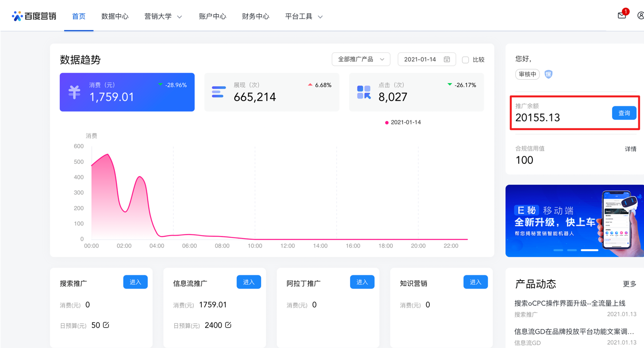
Task: Click the 查询 balance query button
Action: pos(624,113)
